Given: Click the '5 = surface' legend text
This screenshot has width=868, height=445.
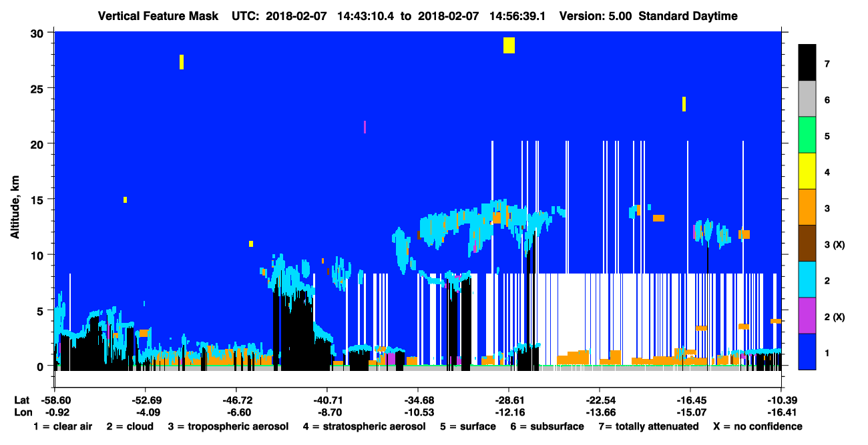Looking at the screenshot, I should (468, 426).
